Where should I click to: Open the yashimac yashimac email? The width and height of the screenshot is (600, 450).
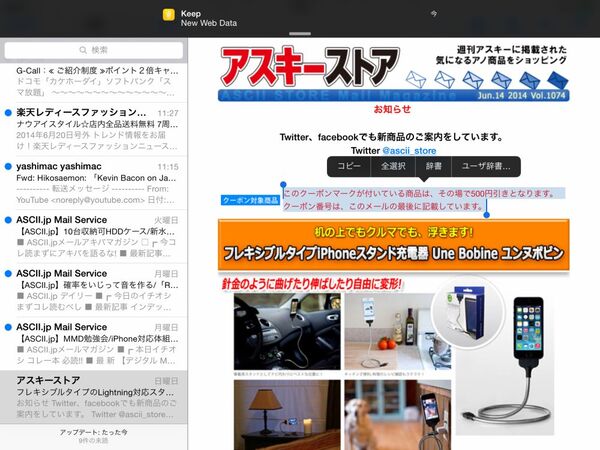point(96,183)
